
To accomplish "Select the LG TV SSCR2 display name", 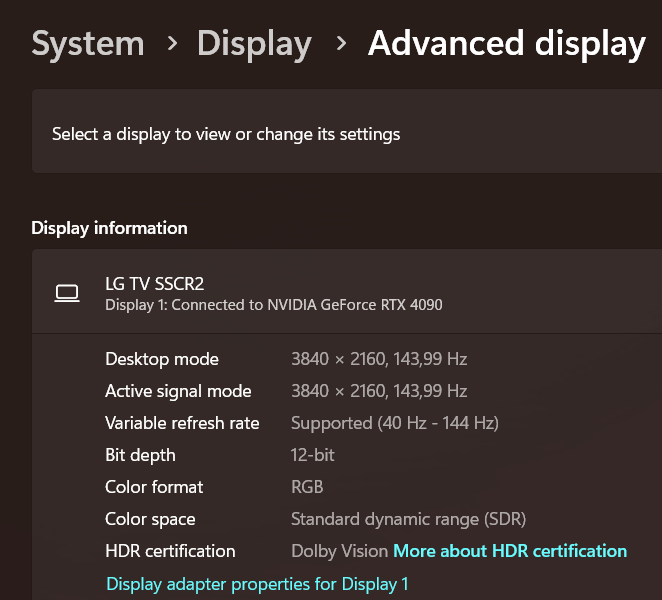I will coord(155,284).
